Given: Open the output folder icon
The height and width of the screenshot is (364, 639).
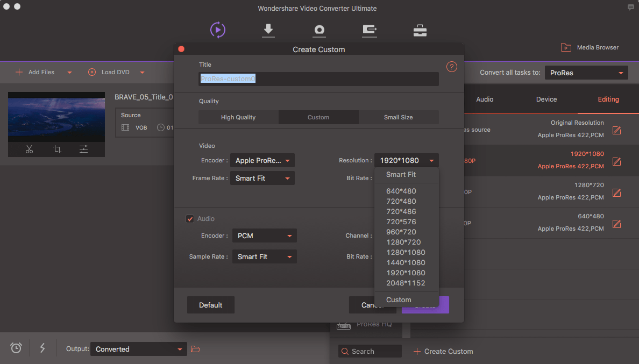Looking at the screenshot, I should 195,349.
